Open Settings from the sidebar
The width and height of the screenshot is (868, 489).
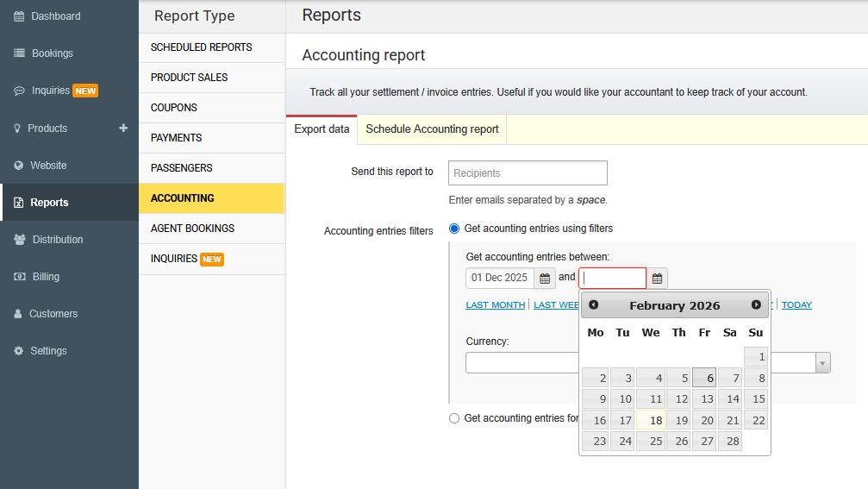point(48,351)
